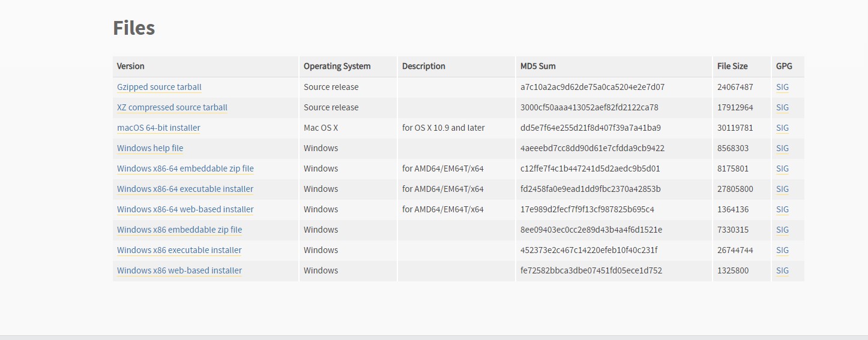
Task: Select MD5 sum fe72582bbca3dbe07451fd05ece1d752
Action: click(x=591, y=270)
